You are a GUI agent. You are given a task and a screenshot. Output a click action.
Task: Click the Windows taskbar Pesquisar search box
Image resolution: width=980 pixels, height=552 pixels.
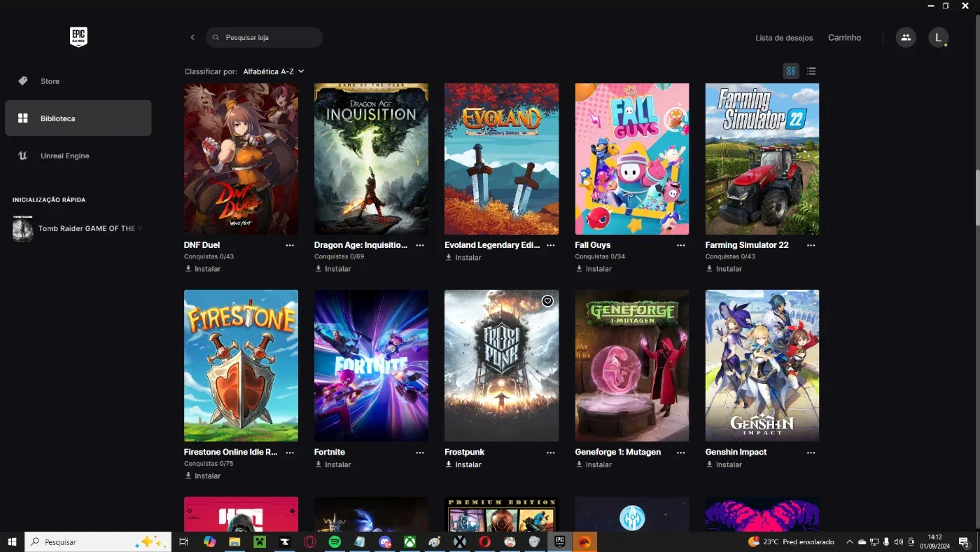click(x=98, y=541)
